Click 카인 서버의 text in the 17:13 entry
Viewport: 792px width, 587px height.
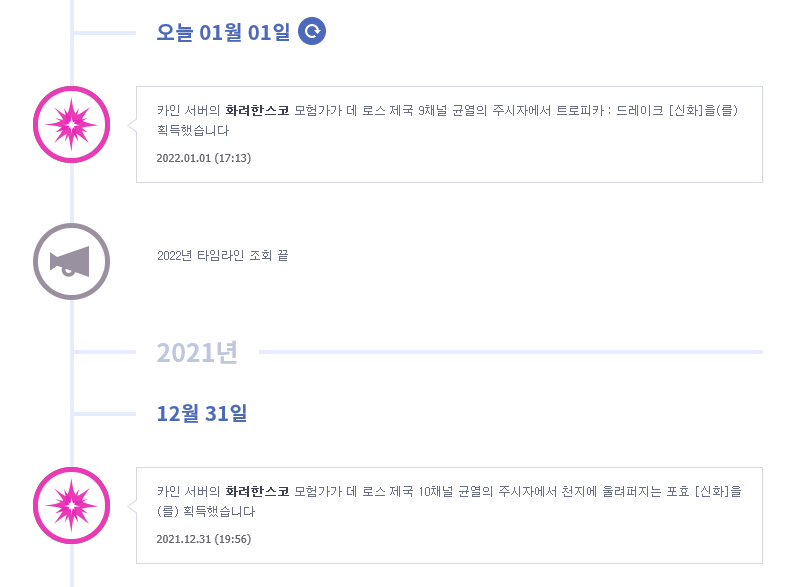[188, 110]
